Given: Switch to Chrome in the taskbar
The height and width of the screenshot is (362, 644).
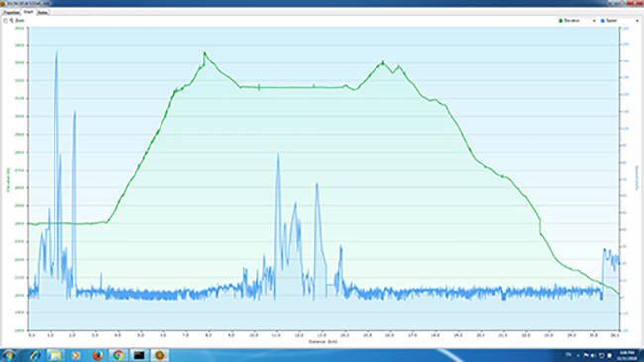Looking at the screenshot, I should (x=118, y=355).
